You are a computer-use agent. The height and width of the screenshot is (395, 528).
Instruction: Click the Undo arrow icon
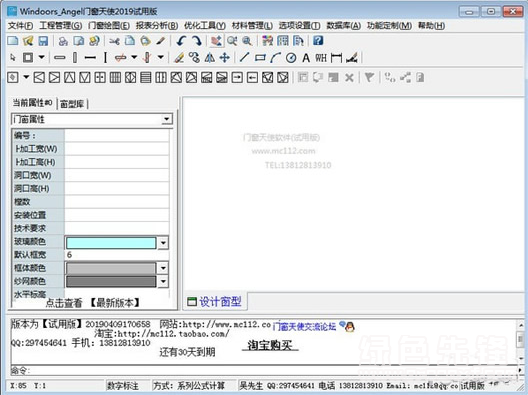pos(181,41)
